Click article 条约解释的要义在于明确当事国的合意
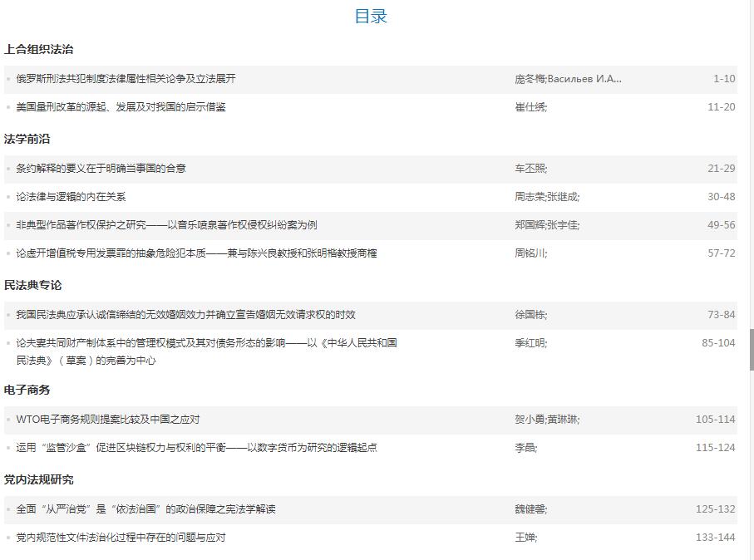754x560 pixels. click(x=101, y=169)
